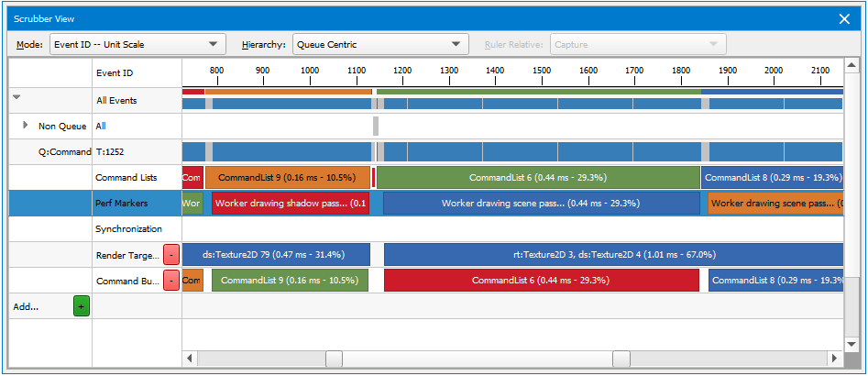Remove the Command Buffers row with minus button

click(171, 281)
